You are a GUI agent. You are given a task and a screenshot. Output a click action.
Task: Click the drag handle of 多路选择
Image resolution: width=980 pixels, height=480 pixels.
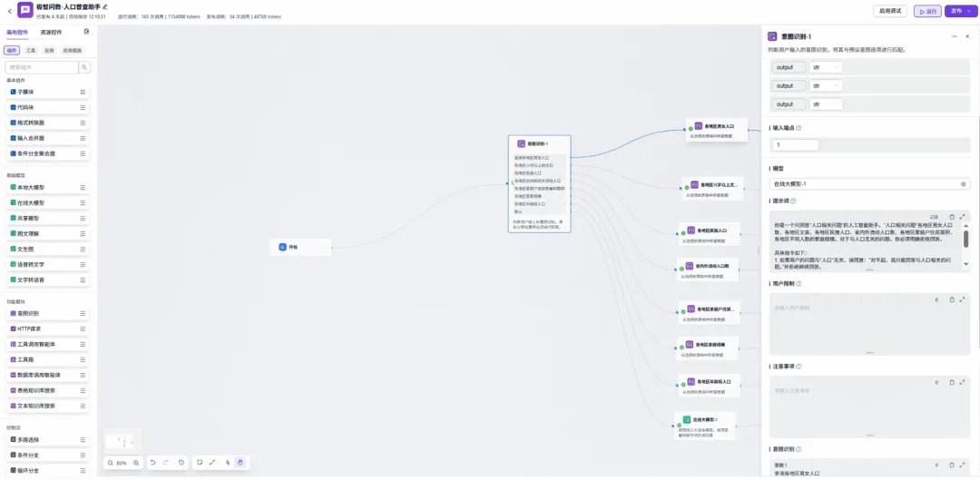(x=83, y=440)
